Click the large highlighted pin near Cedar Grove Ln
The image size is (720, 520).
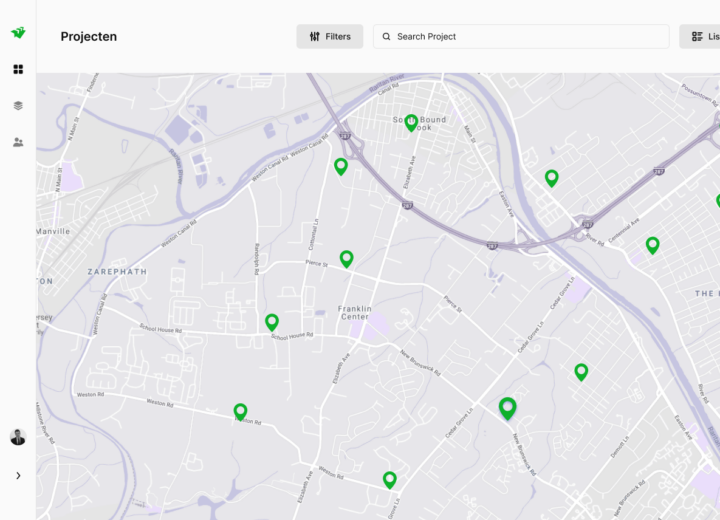(507, 407)
